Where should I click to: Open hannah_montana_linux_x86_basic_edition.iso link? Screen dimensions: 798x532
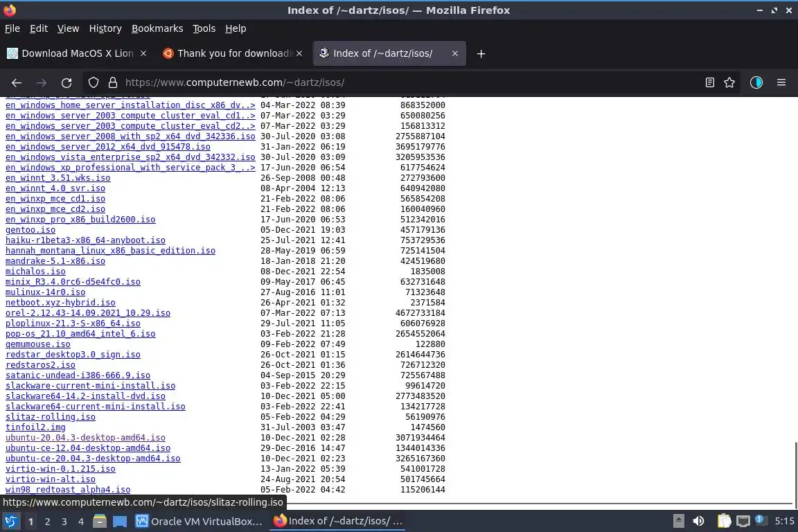click(x=110, y=251)
